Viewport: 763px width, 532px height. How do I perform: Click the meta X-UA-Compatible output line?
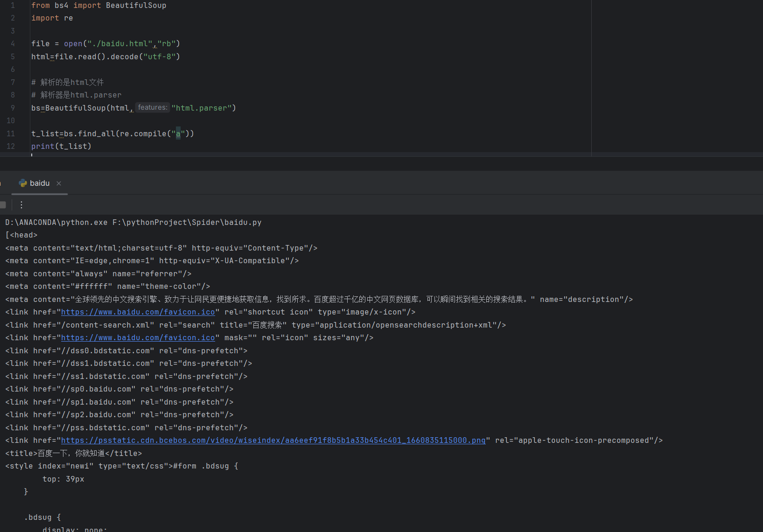152,261
